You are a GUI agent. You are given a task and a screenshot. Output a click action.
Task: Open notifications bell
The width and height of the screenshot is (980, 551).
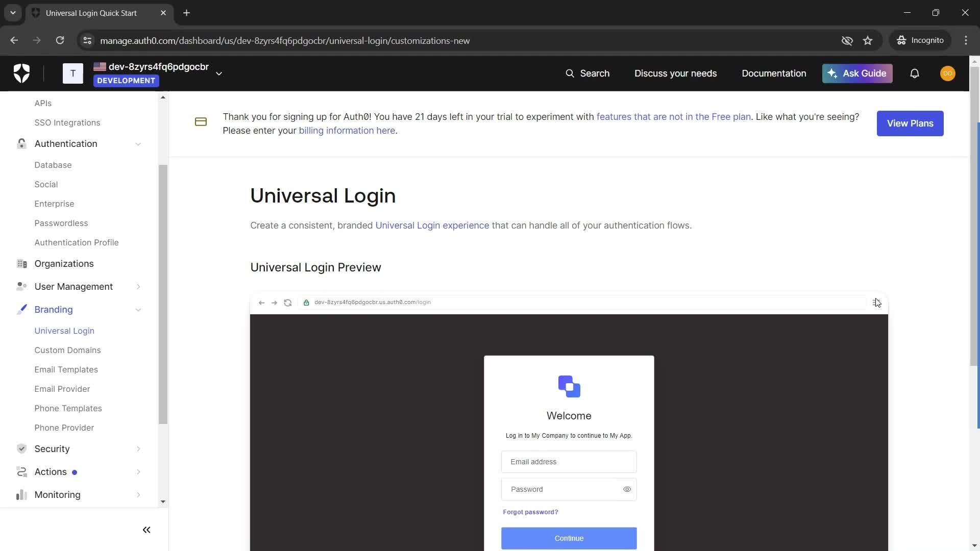(x=915, y=73)
